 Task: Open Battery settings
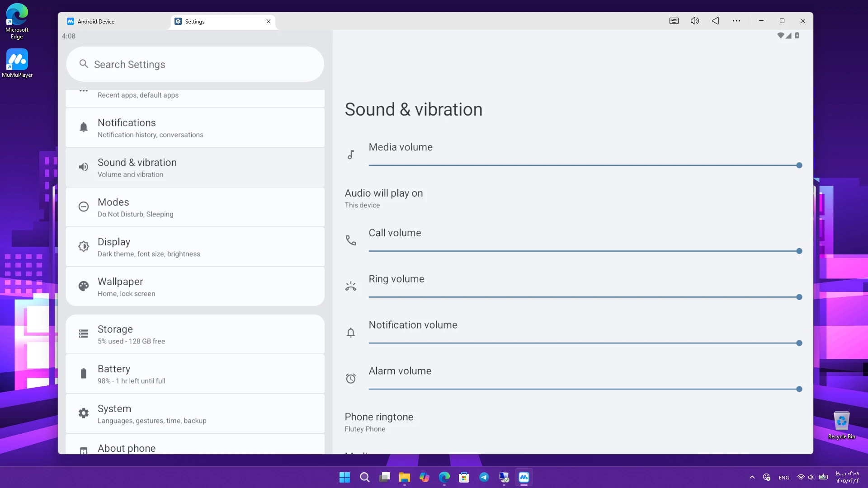pyautogui.click(x=195, y=374)
